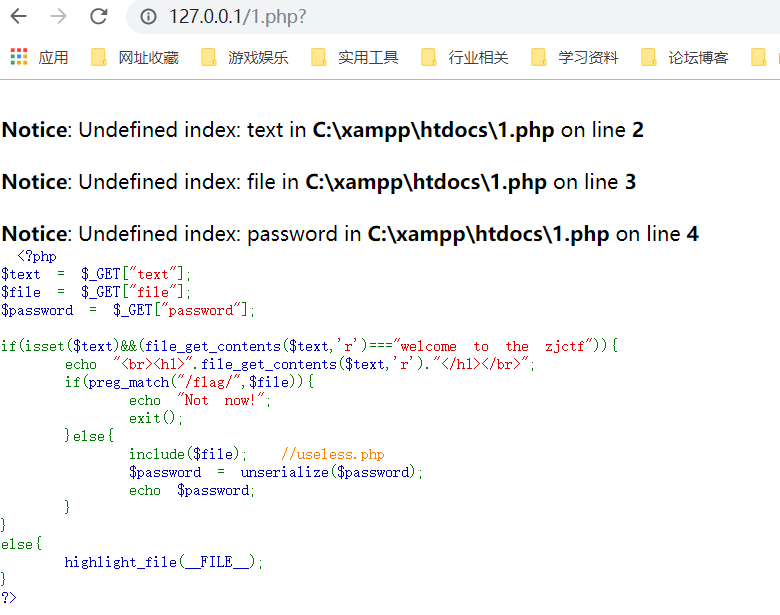Click the browser back arrow

[x=19, y=17]
